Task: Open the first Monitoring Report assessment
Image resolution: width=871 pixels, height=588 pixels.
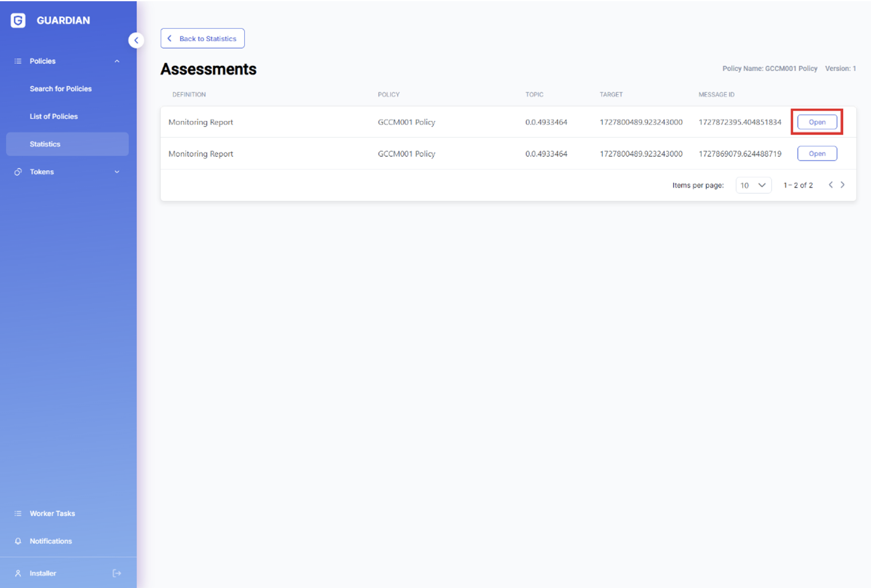Action: (x=817, y=122)
